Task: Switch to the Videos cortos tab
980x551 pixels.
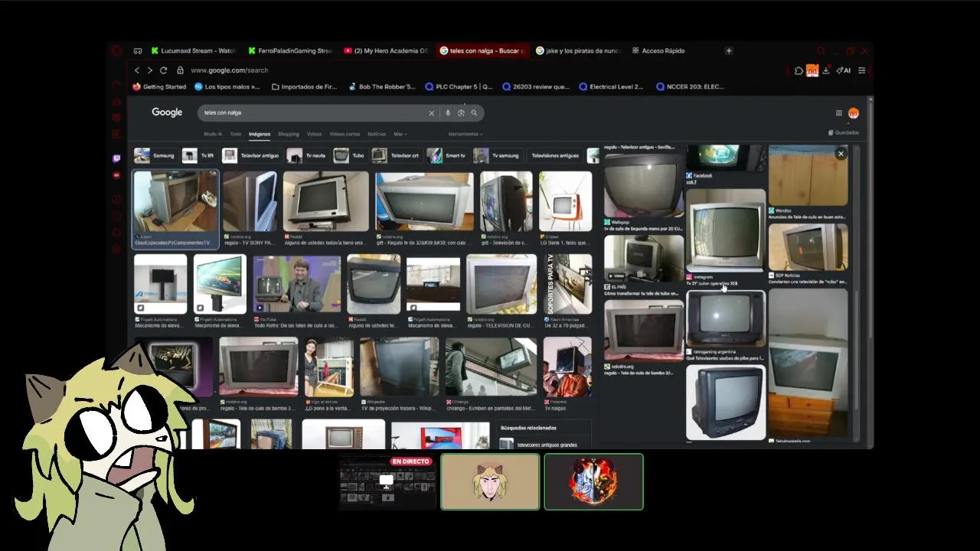Action: [x=345, y=134]
